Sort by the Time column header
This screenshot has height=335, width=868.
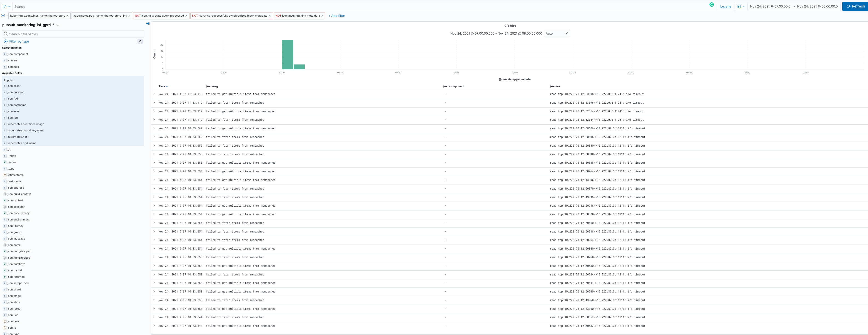point(163,87)
